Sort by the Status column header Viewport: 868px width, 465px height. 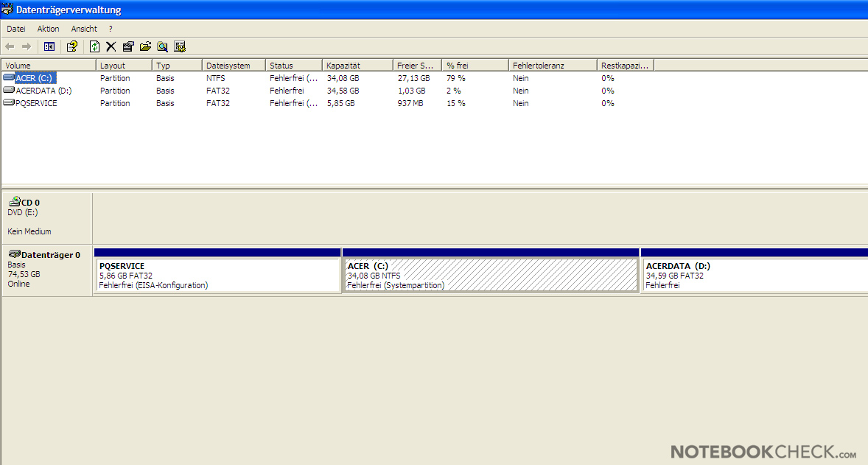tap(294, 66)
